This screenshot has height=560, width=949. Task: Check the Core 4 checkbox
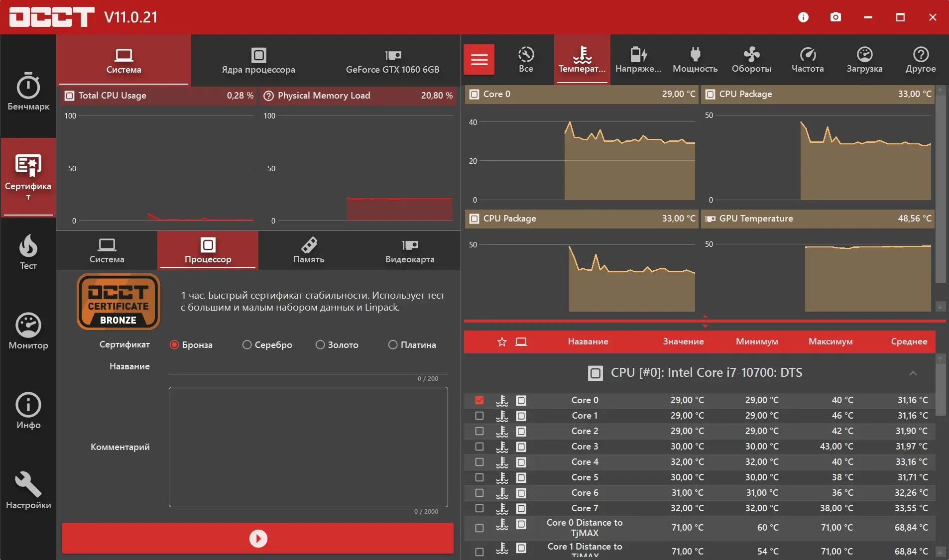coord(479,462)
